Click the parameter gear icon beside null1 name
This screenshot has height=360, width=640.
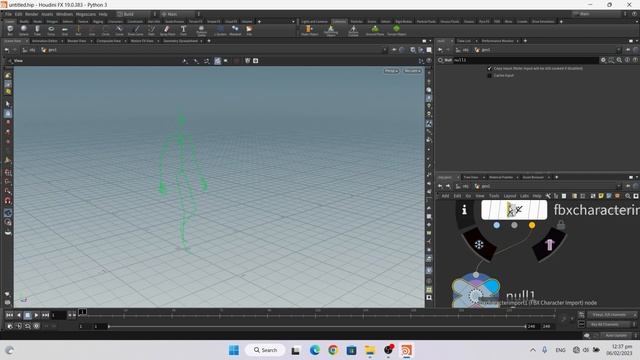tap(603, 60)
